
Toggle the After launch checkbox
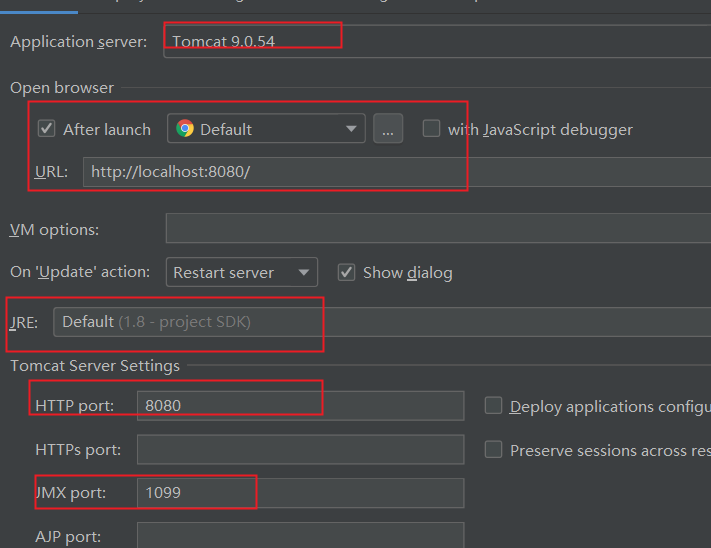click(47, 129)
